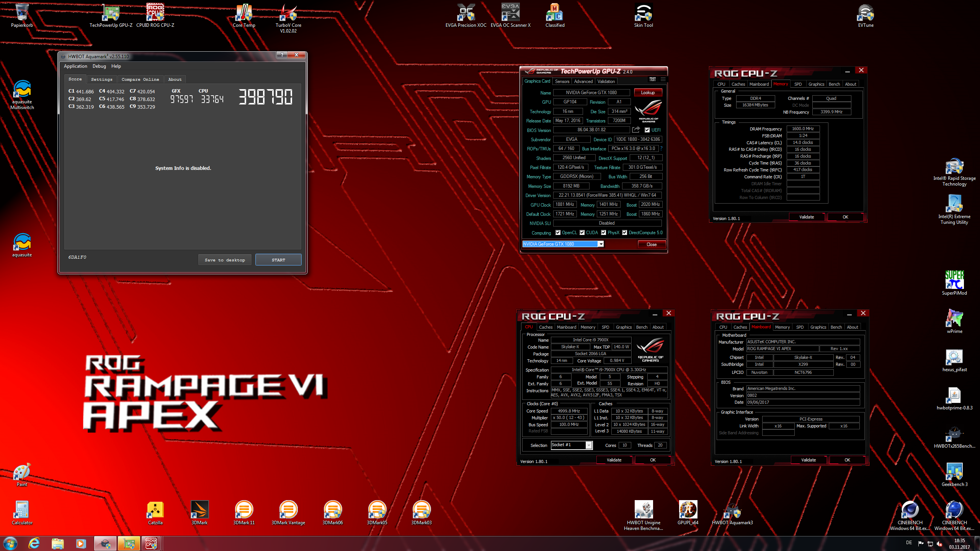Click the Bus Interface question mark
The image size is (980, 551).
pyautogui.click(x=661, y=148)
